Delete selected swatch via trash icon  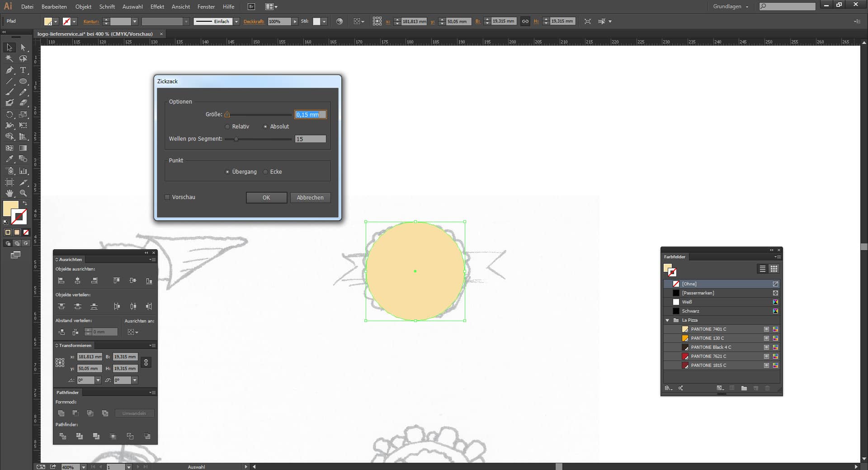(x=768, y=388)
